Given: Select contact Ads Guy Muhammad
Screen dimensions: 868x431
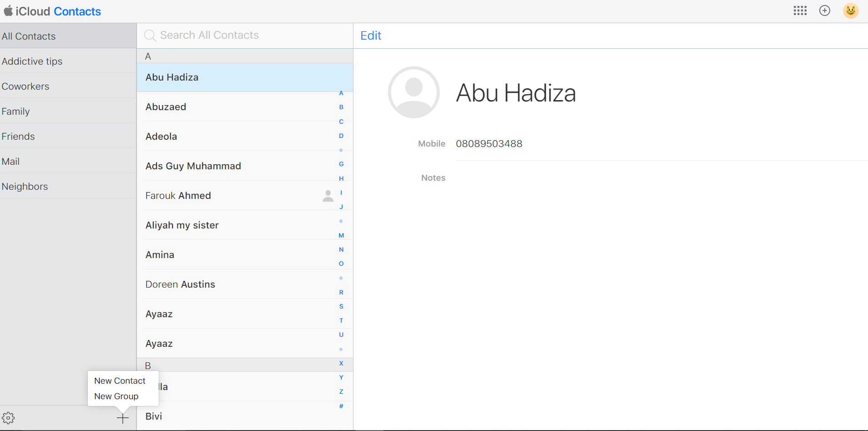Looking at the screenshot, I should click(x=193, y=166).
